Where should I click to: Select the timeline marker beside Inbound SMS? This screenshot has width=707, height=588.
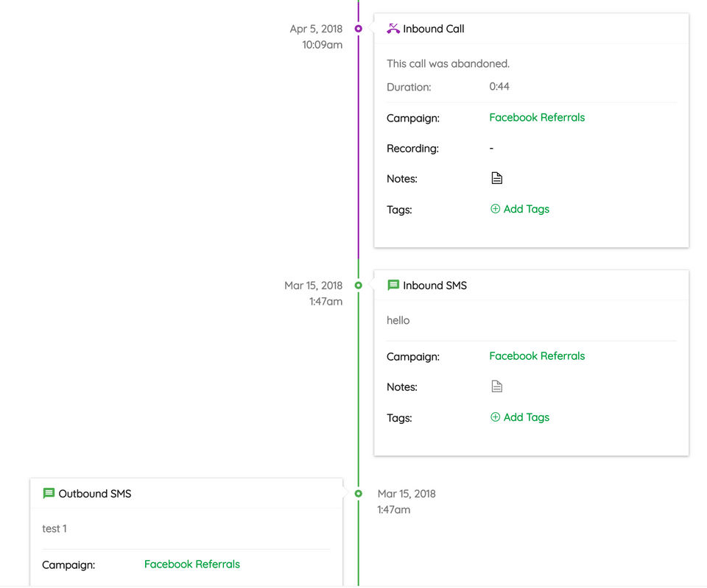click(x=359, y=285)
